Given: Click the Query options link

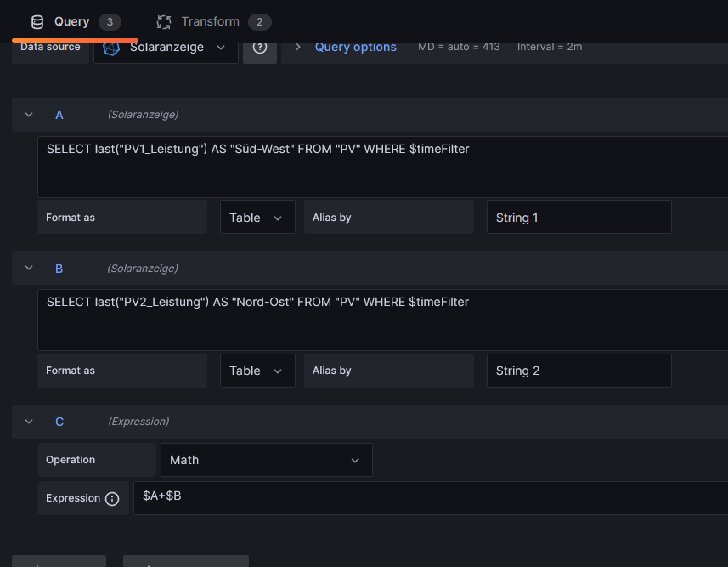Looking at the screenshot, I should 355,47.
